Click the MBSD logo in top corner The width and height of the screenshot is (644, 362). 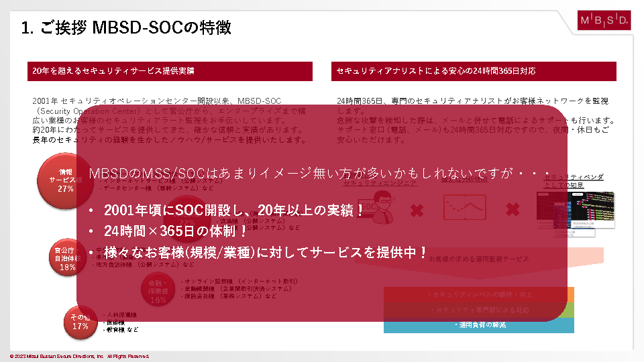point(604,21)
